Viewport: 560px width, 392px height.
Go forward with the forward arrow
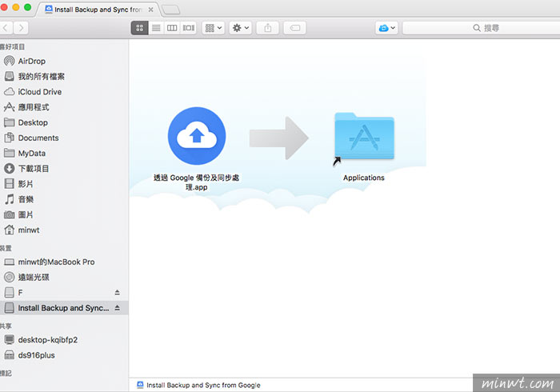pyautogui.click(x=21, y=28)
